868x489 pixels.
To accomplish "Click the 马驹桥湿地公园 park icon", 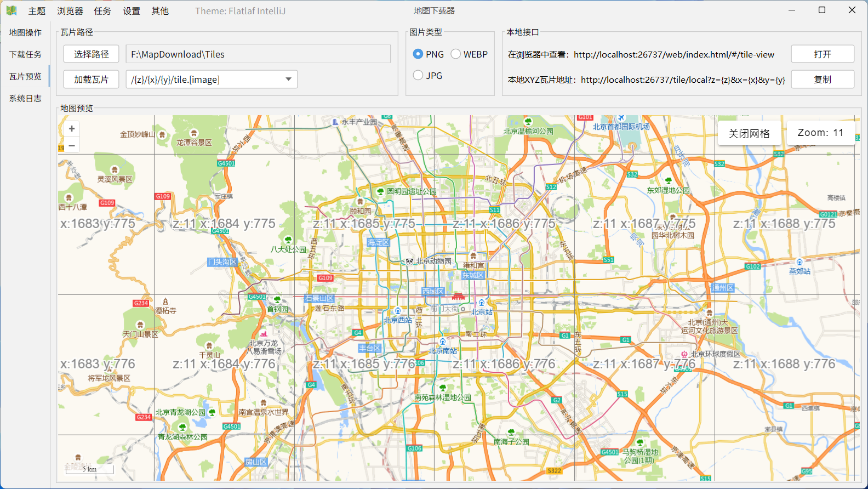I will coord(640,443).
